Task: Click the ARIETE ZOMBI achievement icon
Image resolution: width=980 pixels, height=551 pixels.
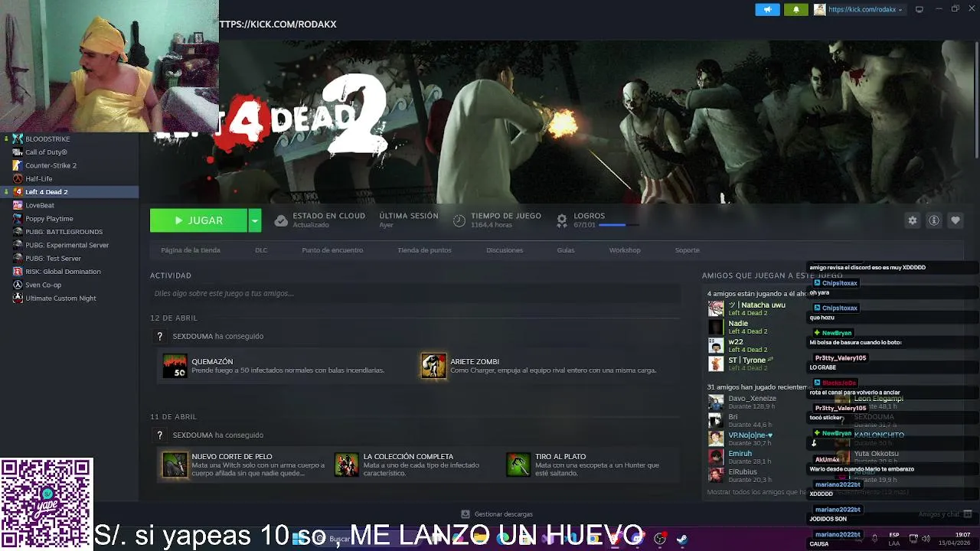Action: point(433,366)
